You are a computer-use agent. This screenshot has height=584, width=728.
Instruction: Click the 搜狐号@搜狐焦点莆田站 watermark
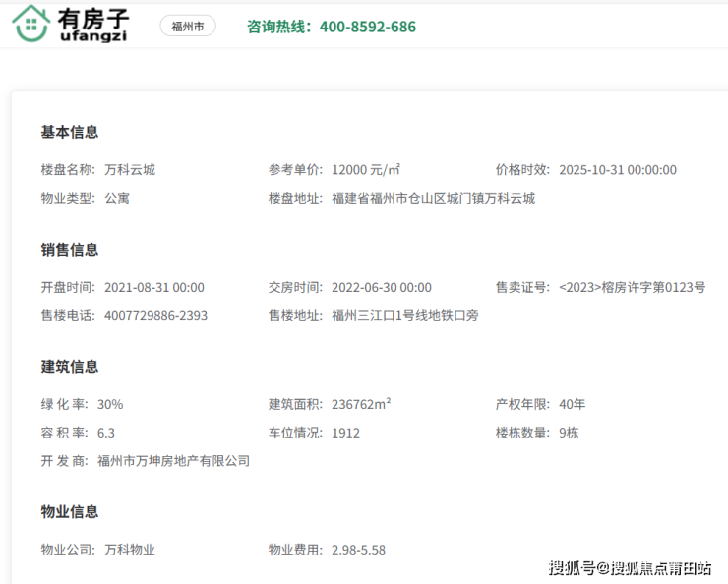(x=630, y=568)
